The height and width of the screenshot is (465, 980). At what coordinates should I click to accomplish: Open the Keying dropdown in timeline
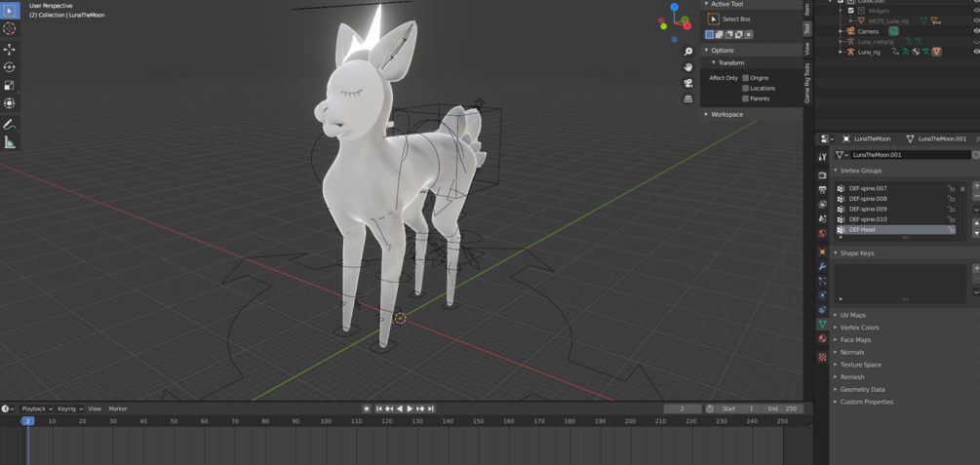click(70, 408)
